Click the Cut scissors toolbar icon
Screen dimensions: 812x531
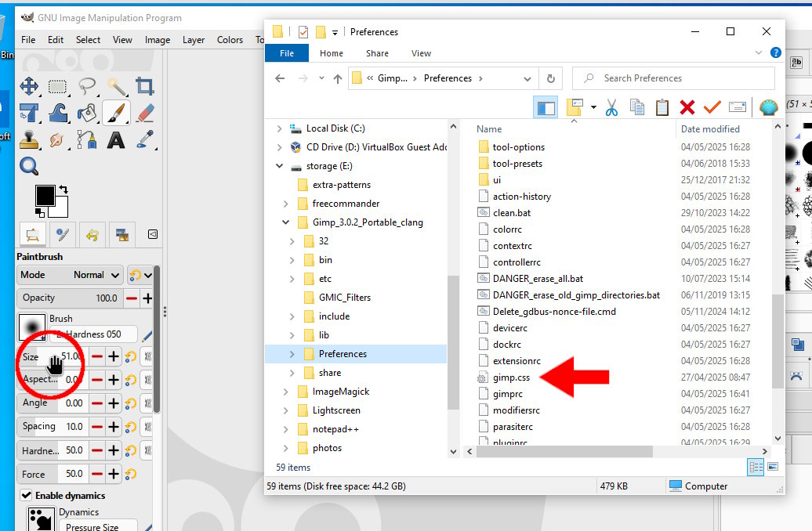[611, 107]
